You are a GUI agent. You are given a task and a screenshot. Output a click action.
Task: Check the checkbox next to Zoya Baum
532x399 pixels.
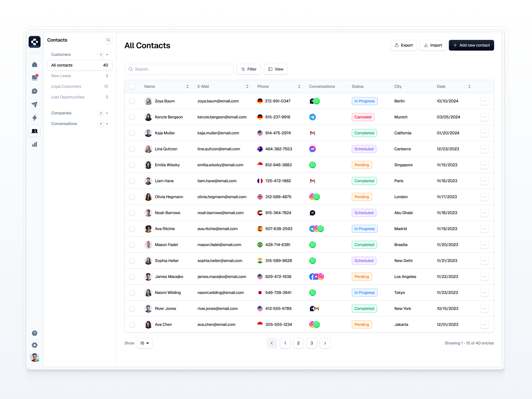tap(132, 101)
